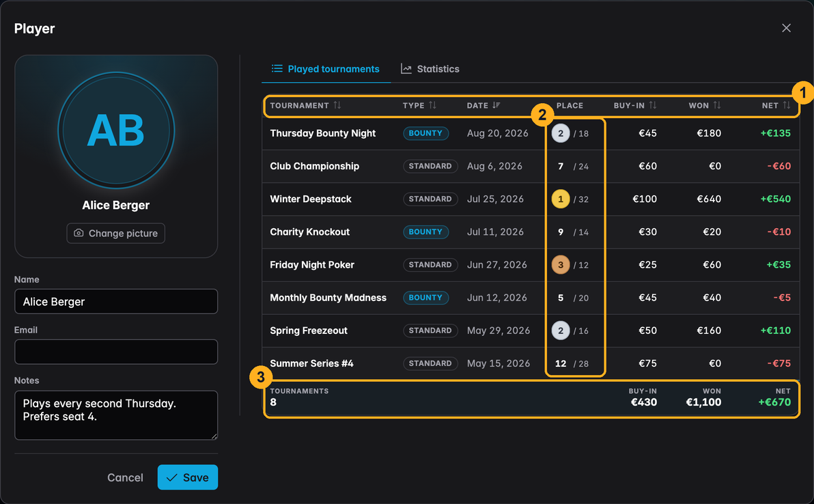Click the AB avatar picture

point(116,130)
